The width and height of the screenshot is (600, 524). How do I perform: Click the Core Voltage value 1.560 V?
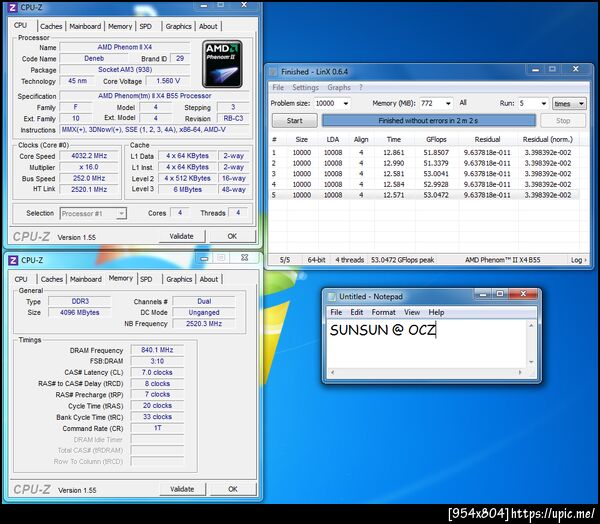tap(168, 81)
